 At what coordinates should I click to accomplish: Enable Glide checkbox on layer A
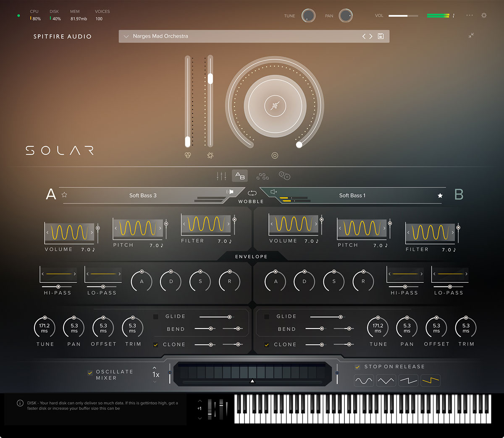156,317
